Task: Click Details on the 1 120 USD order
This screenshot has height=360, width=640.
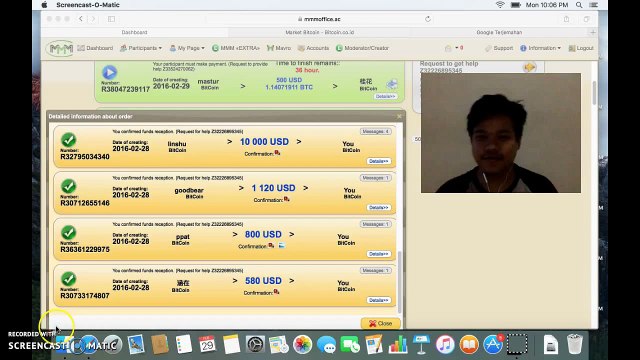Action: click(x=378, y=208)
